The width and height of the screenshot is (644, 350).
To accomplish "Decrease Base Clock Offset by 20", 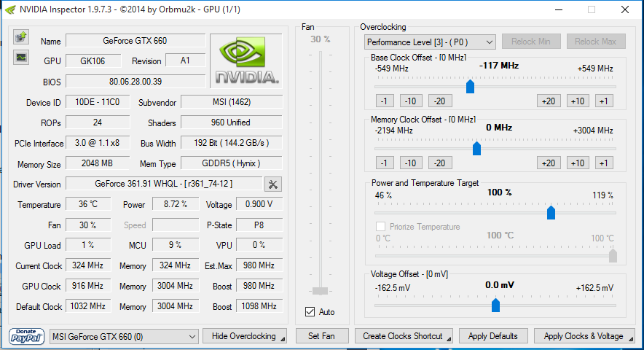I will tap(440, 101).
